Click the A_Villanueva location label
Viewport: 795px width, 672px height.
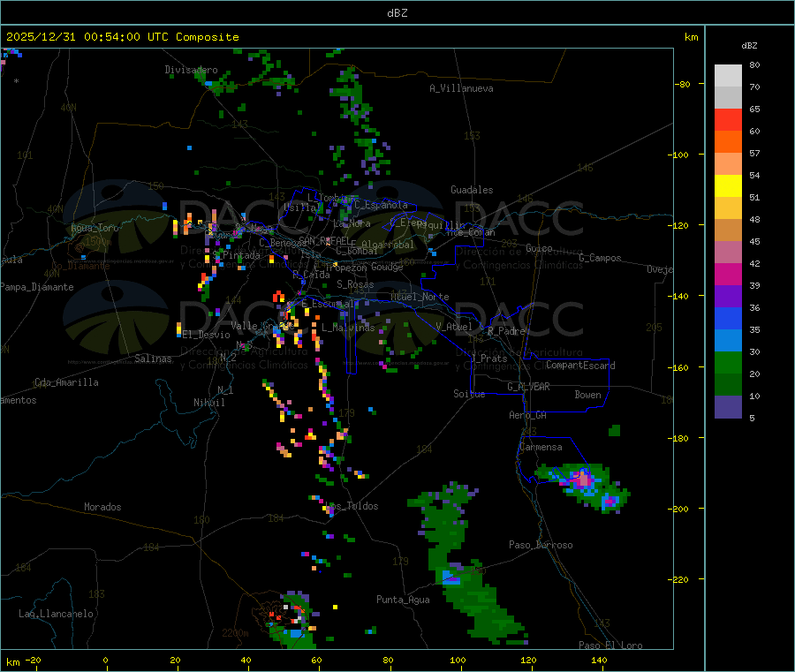tap(461, 88)
